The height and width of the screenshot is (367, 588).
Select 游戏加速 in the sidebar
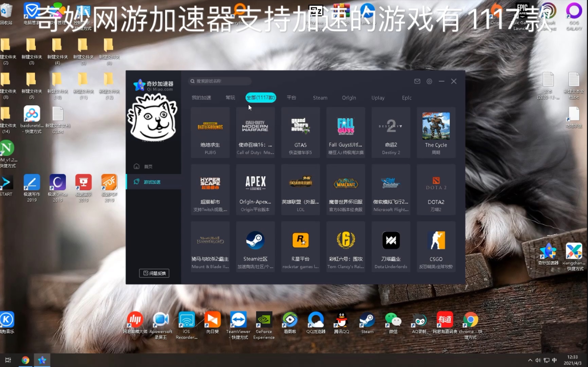154,182
